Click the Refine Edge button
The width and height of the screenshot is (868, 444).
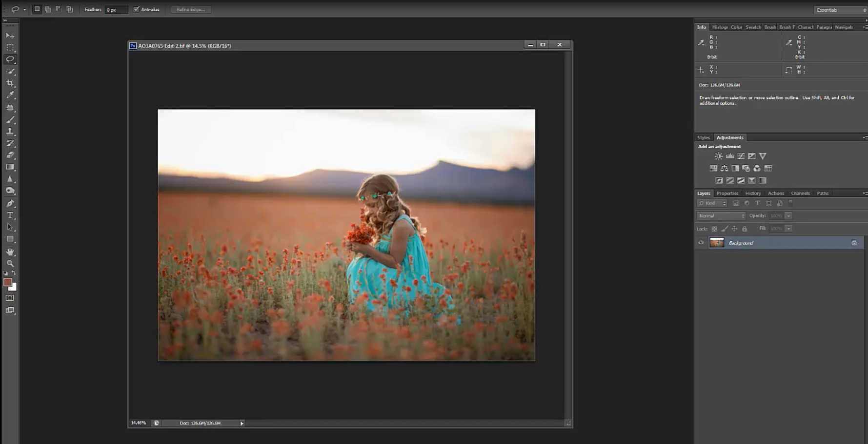tap(190, 10)
